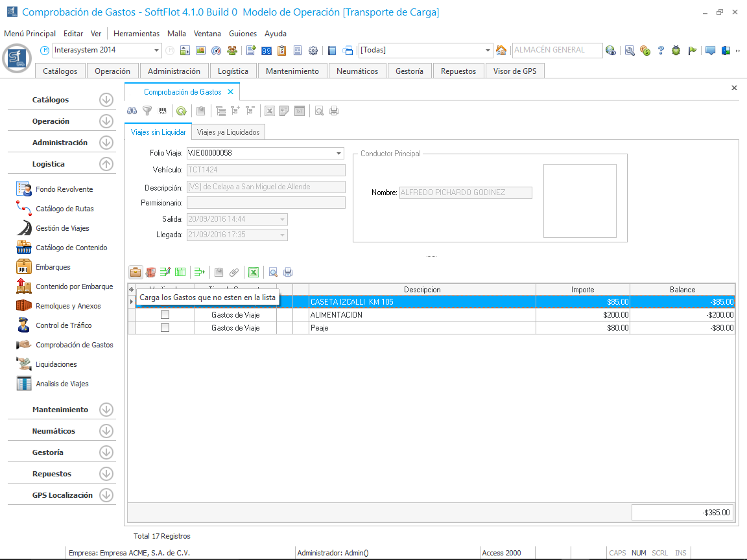747x560 pixels.
Task: Close the Comprobación de Gastos document tab
Action: click(230, 92)
